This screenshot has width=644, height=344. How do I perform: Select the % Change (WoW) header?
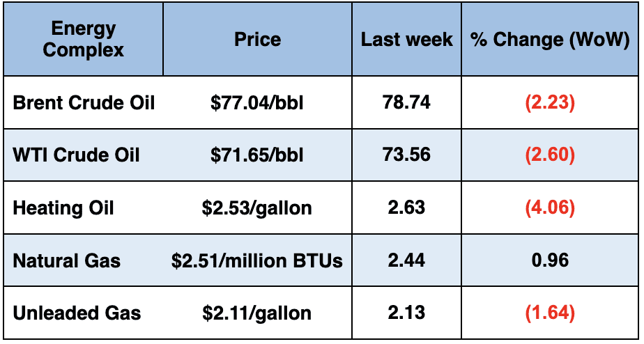tap(549, 39)
